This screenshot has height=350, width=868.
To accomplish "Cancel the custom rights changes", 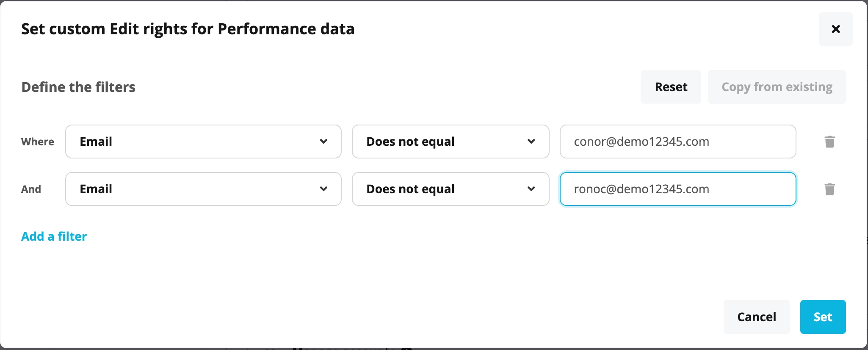I will (757, 317).
